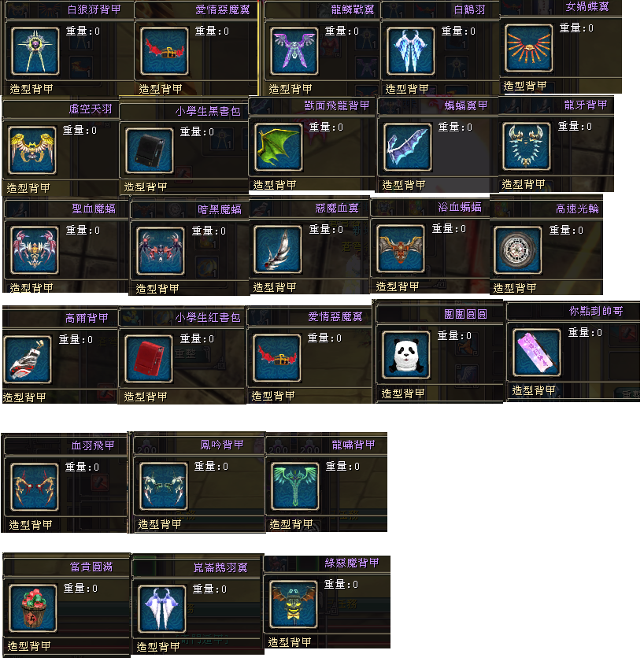The image size is (644, 665).
Task: Select the 小學生黑書包 black backpack icon
Action: tap(150, 150)
